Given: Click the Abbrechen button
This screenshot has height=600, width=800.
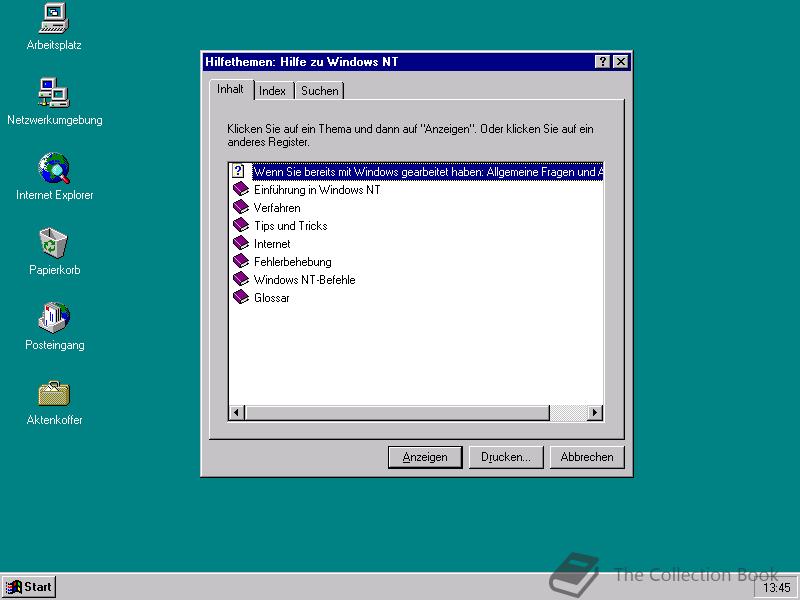Looking at the screenshot, I should [x=587, y=457].
